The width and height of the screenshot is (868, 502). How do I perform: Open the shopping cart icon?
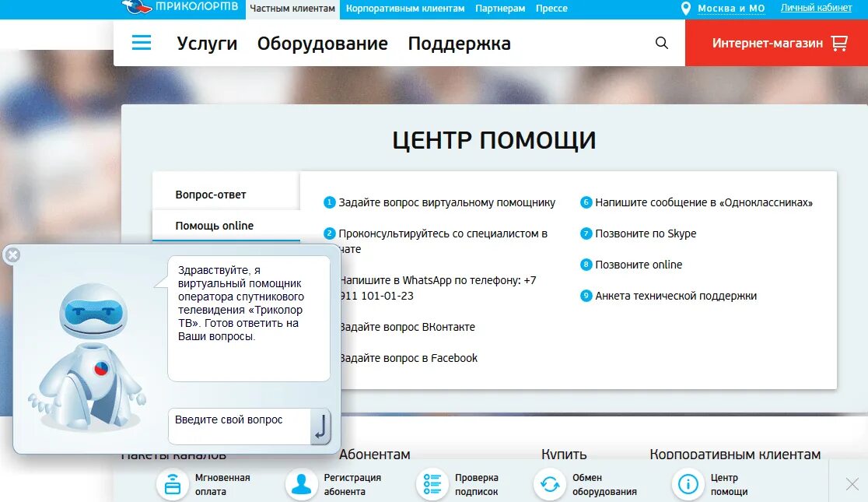pyautogui.click(x=840, y=44)
